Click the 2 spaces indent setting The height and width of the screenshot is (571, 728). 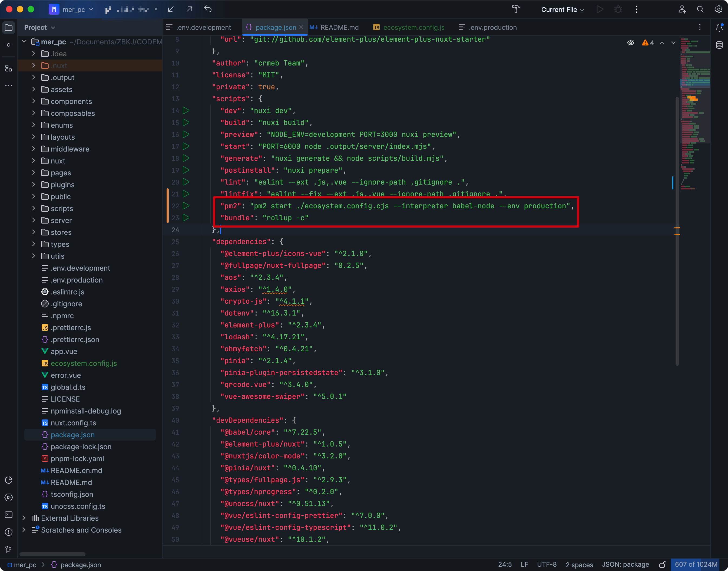[579, 565]
